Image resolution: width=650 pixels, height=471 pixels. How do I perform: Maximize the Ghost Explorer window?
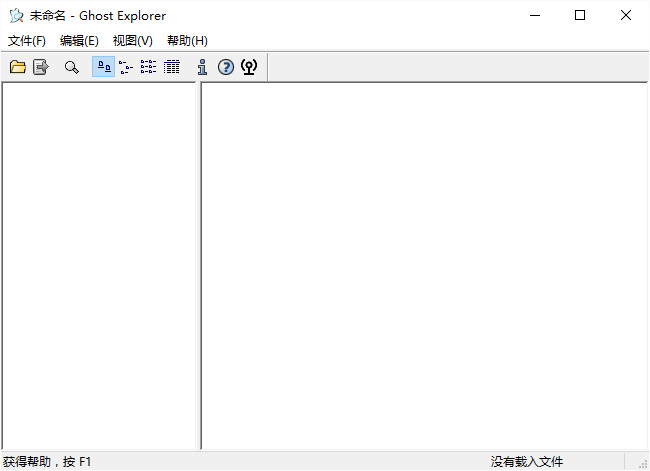(580, 15)
